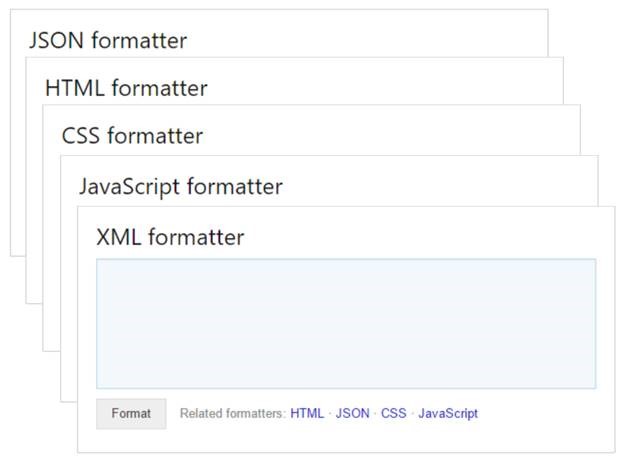
Task: Select the JSON formatter heading
Action: click(108, 40)
